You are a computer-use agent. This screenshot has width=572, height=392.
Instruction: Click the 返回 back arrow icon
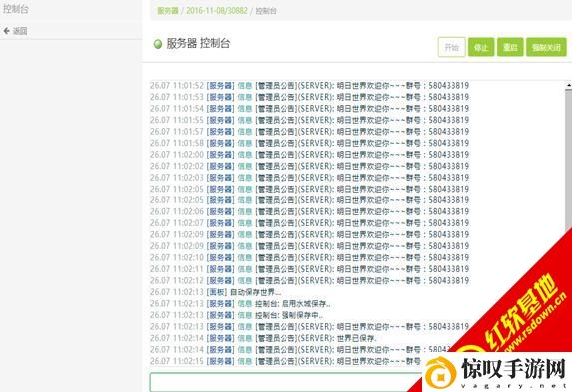click(7, 31)
